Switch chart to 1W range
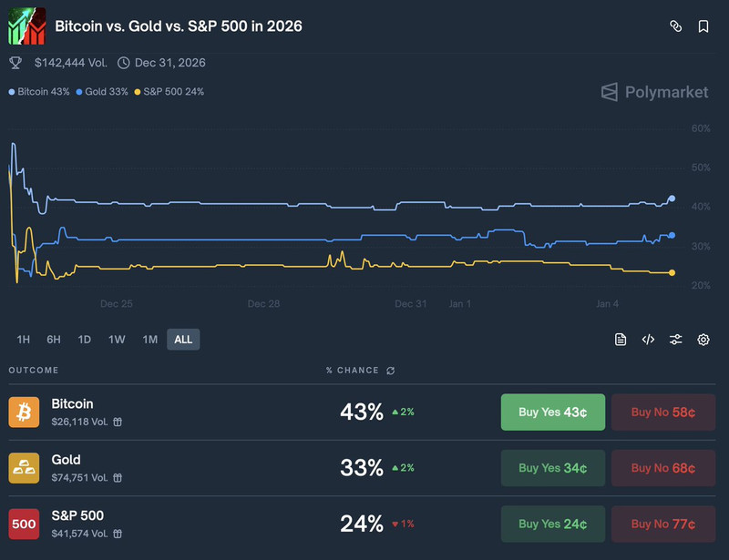Viewport: 729px width, 560px height. 117,340
